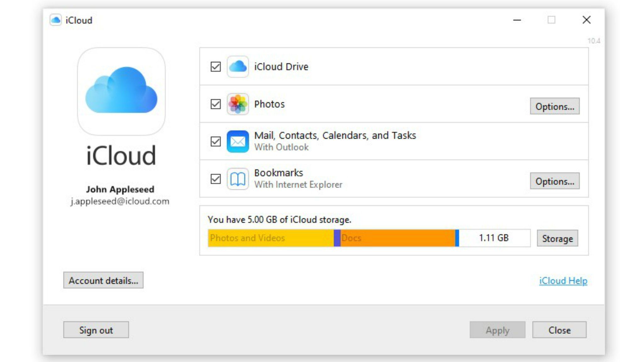
Task: Open Account details
Action: click(103, 280)
